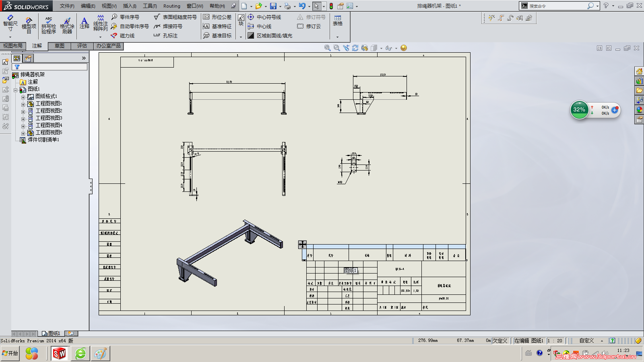
Task: Insert a Note (注释) annotation
Action: coord(85,23)
